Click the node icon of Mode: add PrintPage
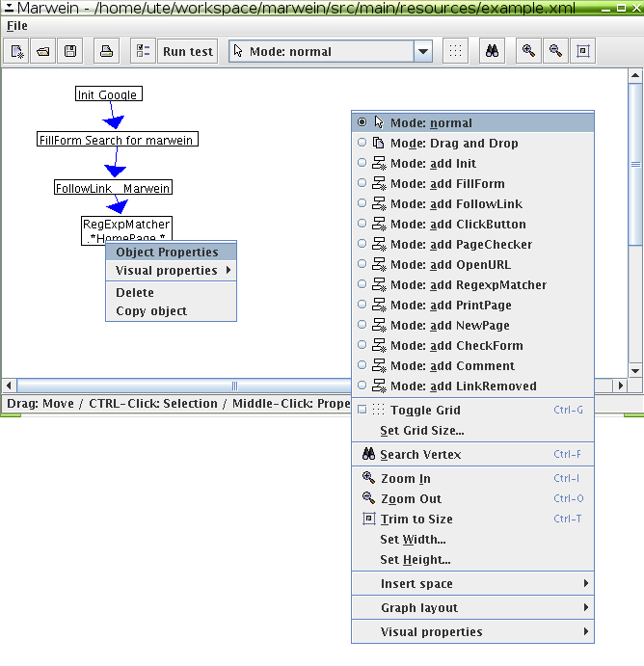 pyautogui.click(x=379, y=305)
